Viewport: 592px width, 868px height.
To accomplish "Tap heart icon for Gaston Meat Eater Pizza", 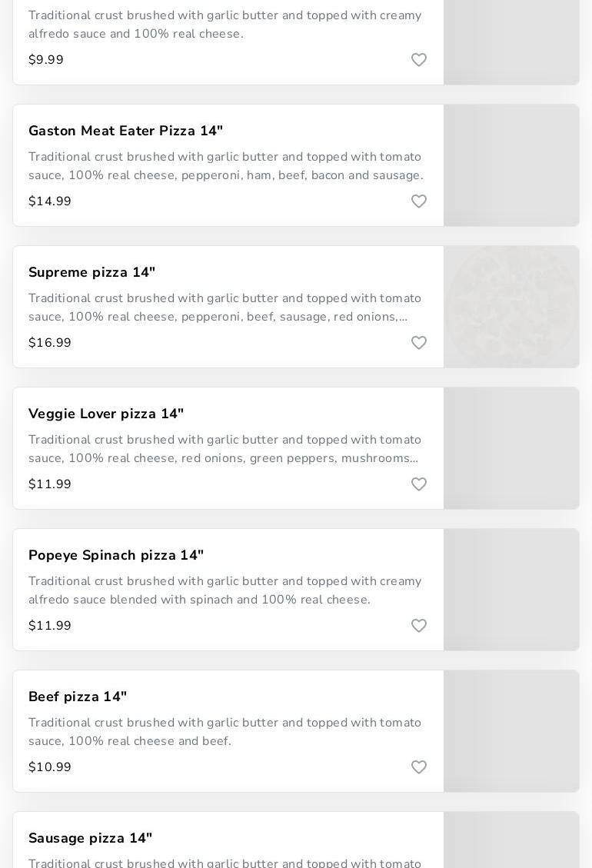I will click(419, 201).
